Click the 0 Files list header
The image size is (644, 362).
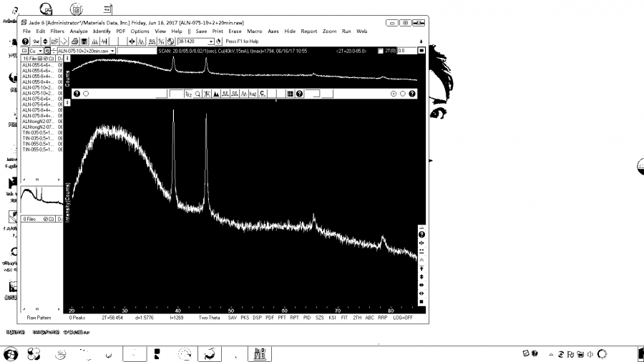pos(29,219)
